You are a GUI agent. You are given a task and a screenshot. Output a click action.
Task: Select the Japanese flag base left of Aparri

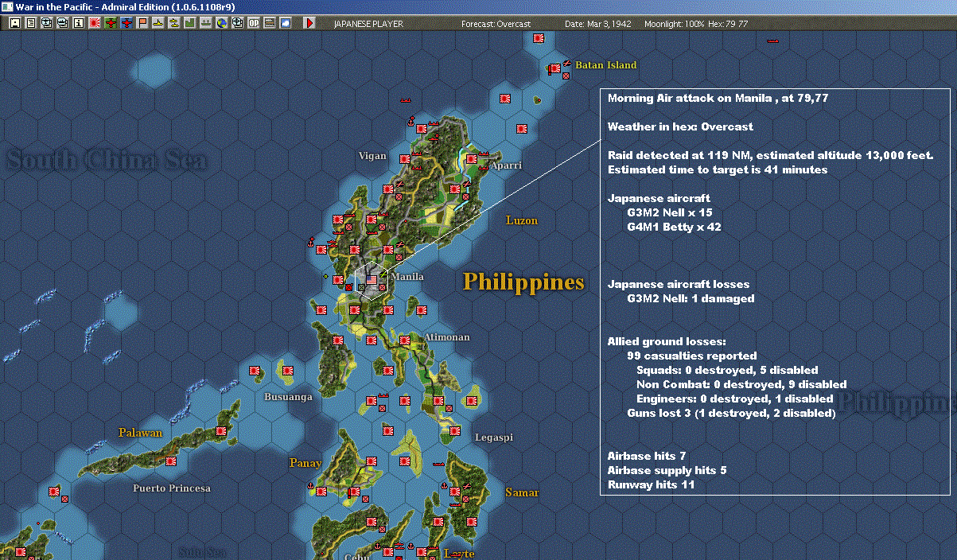[x=473, y=159]
